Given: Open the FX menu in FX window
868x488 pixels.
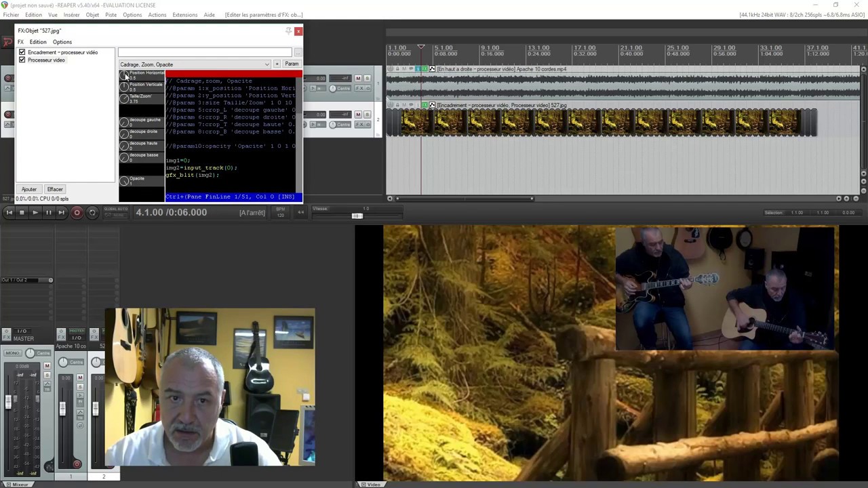Looking at the screenshot, I should pyautogui.click(x=20, y=42).
